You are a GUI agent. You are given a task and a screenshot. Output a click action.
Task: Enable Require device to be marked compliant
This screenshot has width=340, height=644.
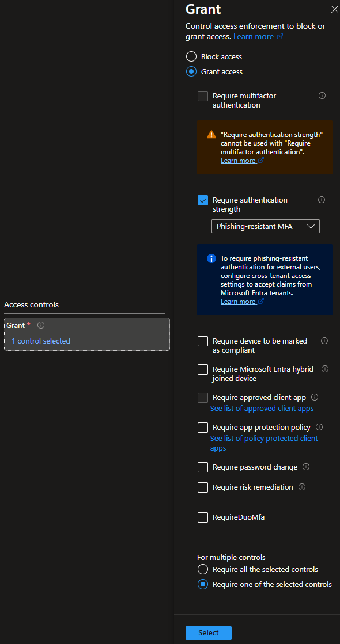(203, 341)
